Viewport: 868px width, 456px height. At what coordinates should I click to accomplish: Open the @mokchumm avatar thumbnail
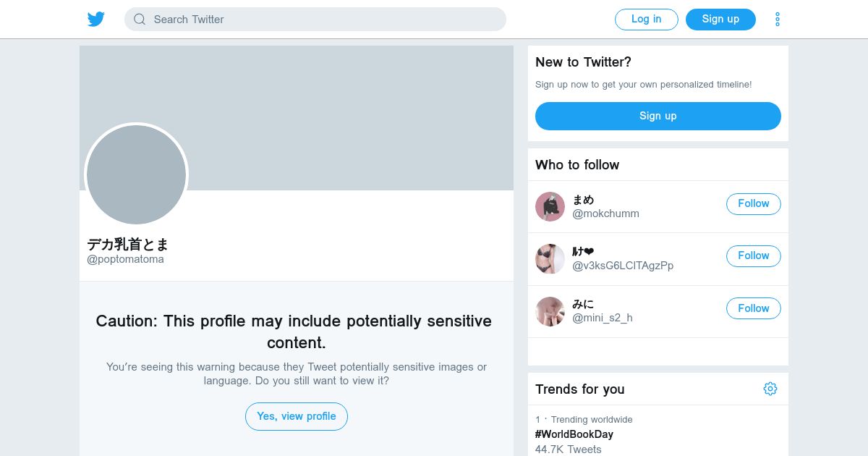(550, 206)
